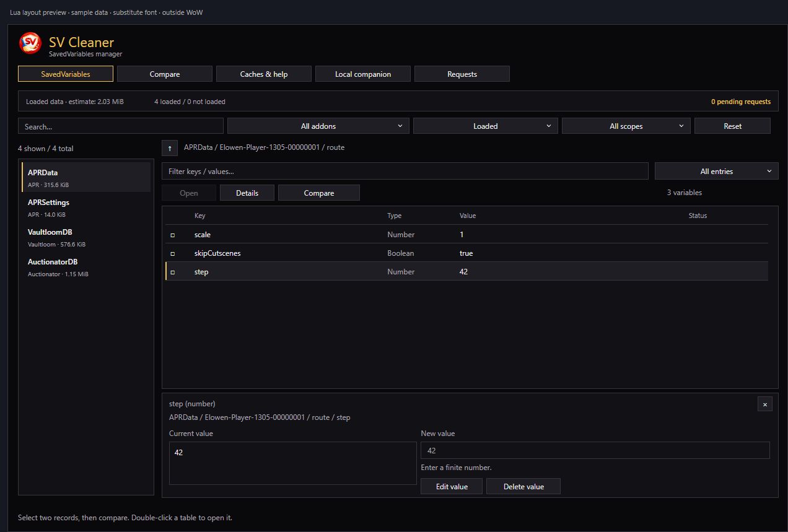Viewport: 788px width, 532px height.
Task: Open the Caches & help tab
Action: 264,74
